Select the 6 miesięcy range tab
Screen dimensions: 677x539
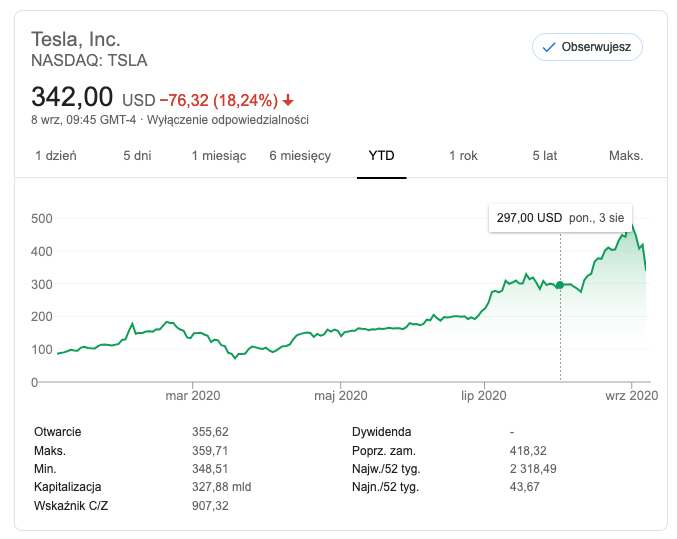300,155
